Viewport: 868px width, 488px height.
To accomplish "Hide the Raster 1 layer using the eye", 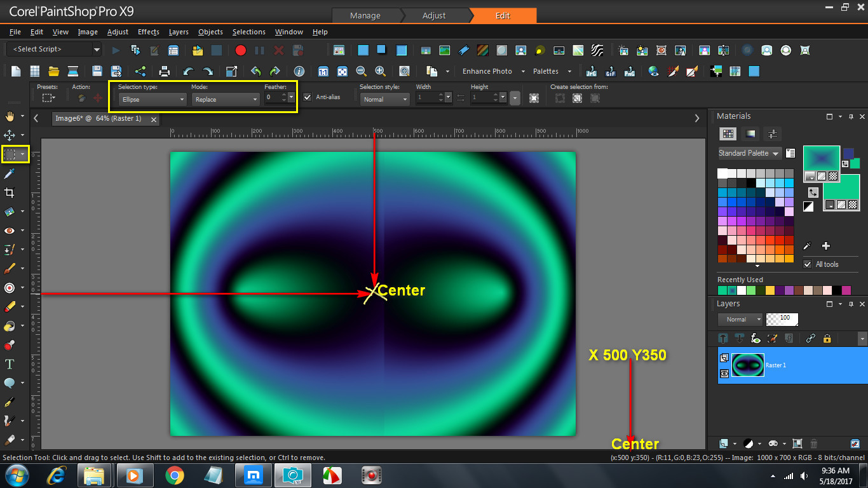I will coord(724,374).
